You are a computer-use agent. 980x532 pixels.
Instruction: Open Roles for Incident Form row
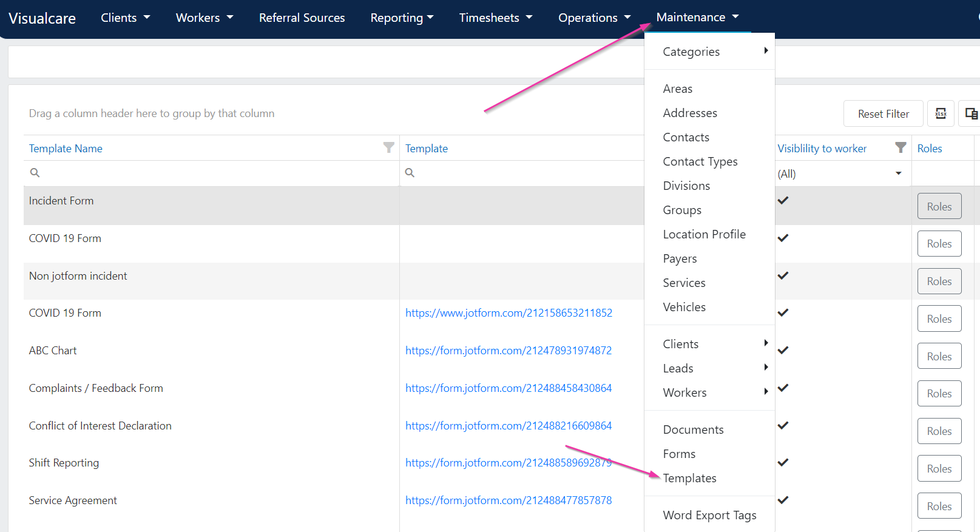coord(939,206)
